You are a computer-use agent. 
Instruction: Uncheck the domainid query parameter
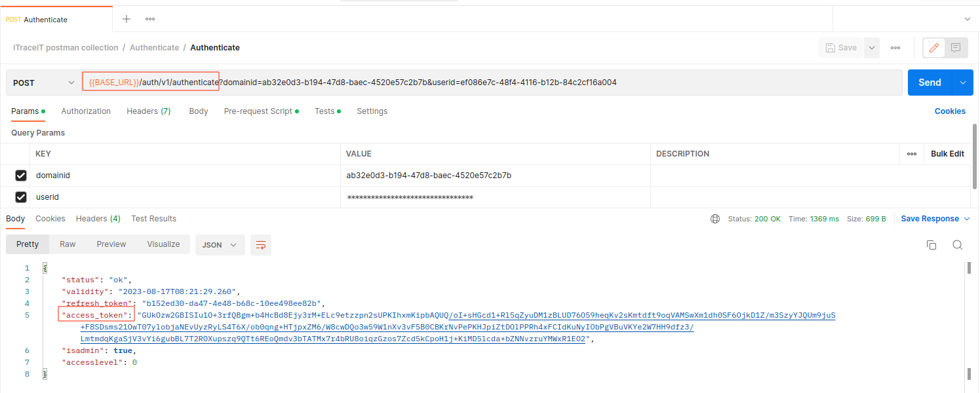pyautogui.click(x=21, y=176)
